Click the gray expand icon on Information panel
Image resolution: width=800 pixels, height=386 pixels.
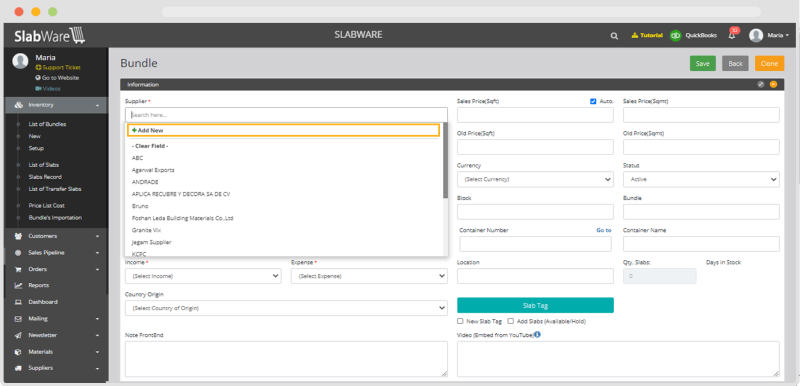click(x=761, y=85)
